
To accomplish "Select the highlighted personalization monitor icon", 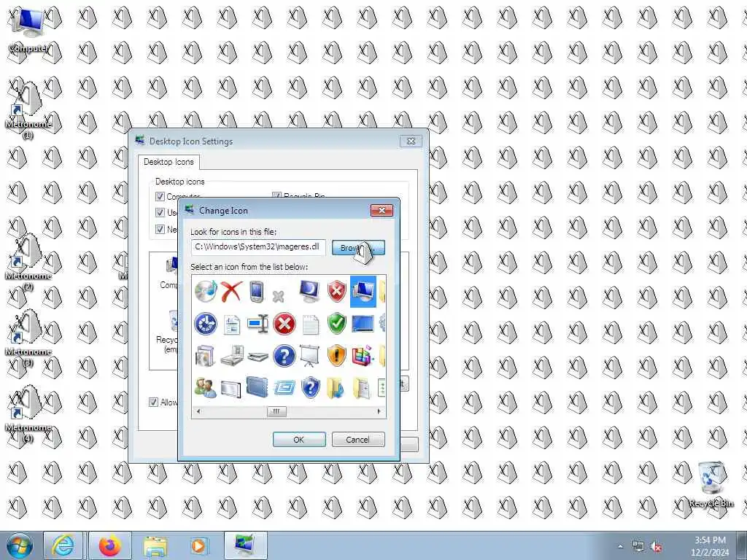I will (363, 291).
